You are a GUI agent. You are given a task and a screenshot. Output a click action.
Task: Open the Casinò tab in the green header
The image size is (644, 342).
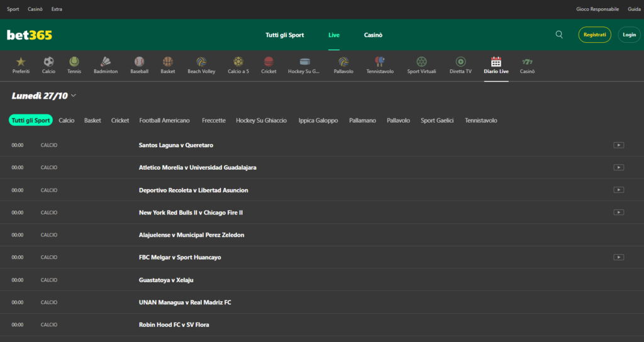(373, 35)
